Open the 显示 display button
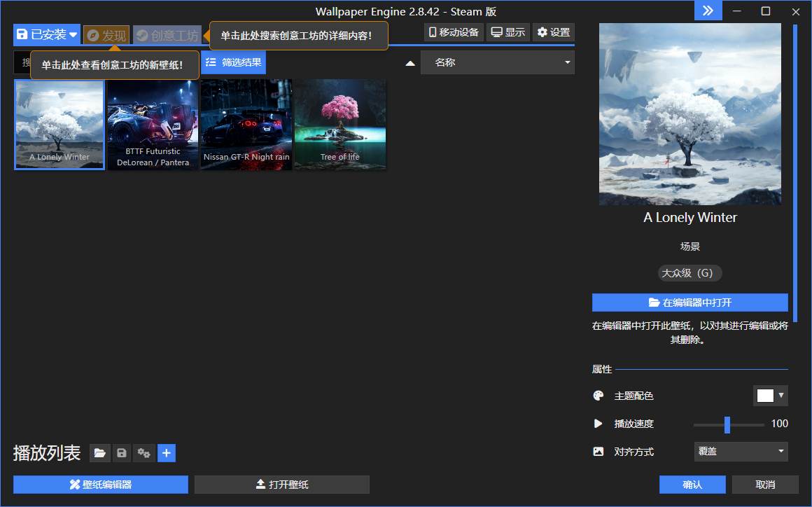 (x=508, y=32)
